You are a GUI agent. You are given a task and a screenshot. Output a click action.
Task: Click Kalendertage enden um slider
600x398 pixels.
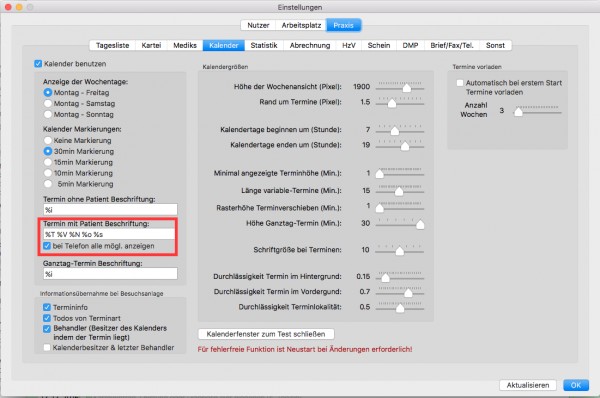400,145
